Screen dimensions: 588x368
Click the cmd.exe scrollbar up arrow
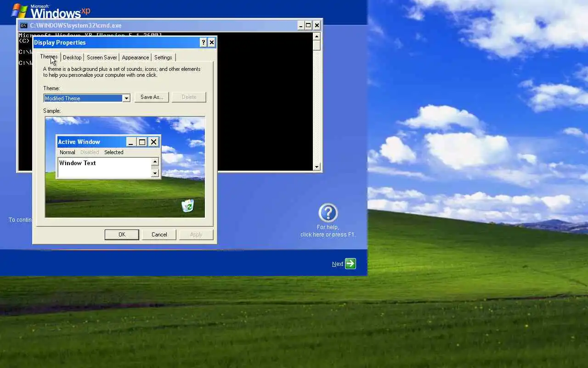tap(317, 36)
